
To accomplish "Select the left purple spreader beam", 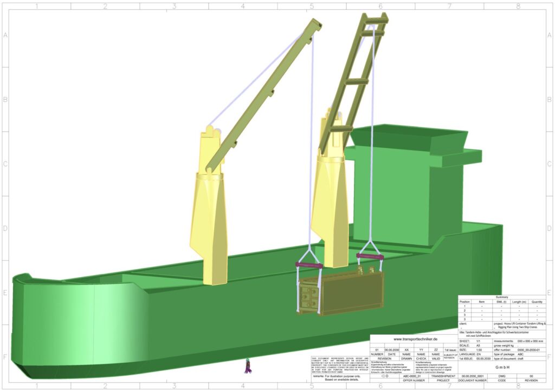I will point(309,264).
